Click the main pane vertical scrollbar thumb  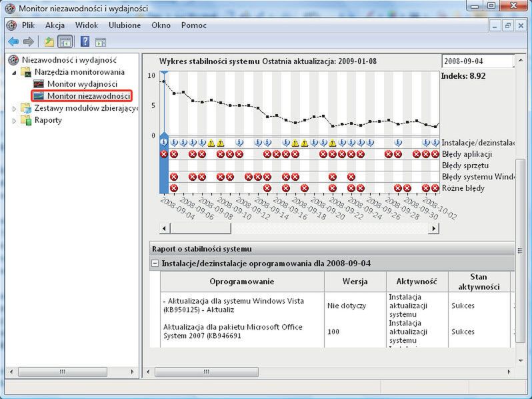click(520, 251)
